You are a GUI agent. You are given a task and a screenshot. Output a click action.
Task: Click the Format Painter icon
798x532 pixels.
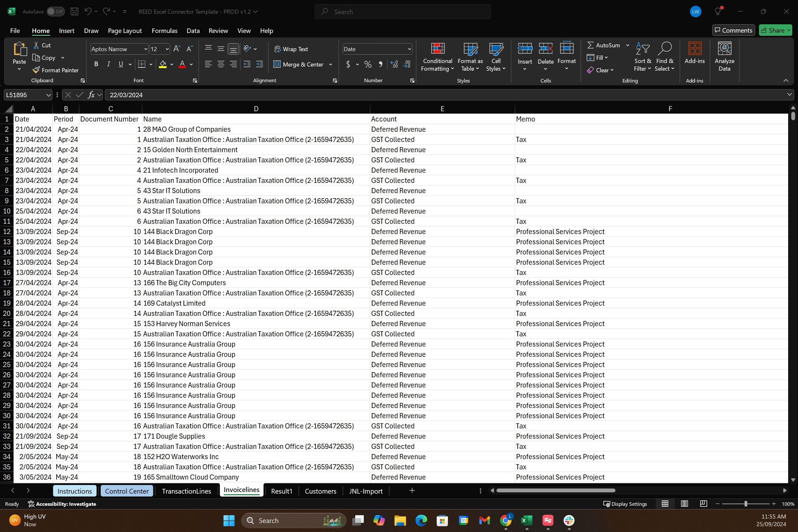pos(36,70)
